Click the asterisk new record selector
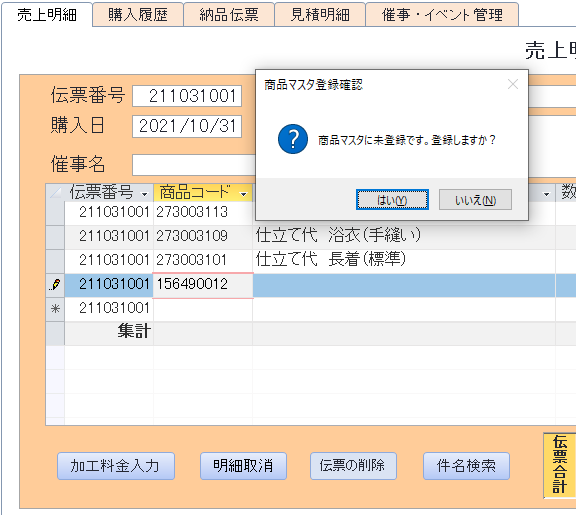The image size is (576, 515). [55, 309]
